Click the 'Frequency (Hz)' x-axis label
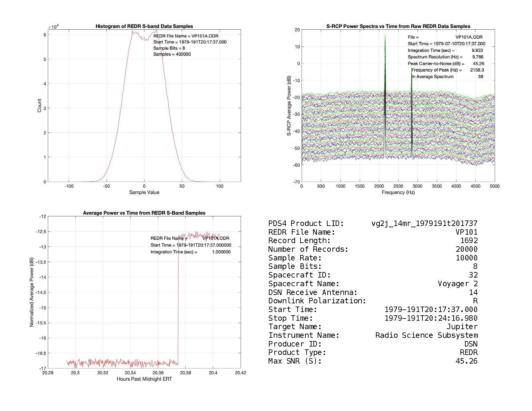The image size is (532, 411). point(398,192)
